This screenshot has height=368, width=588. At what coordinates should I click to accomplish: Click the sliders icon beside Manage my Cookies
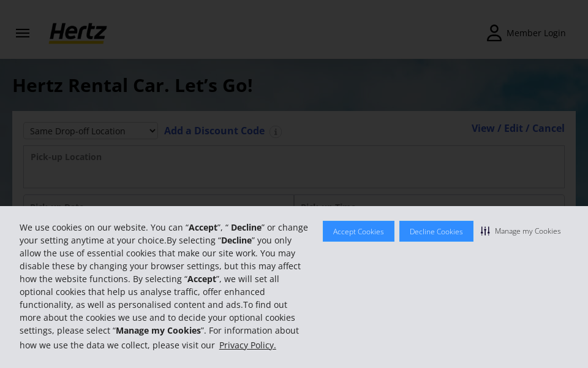[485, 231]
